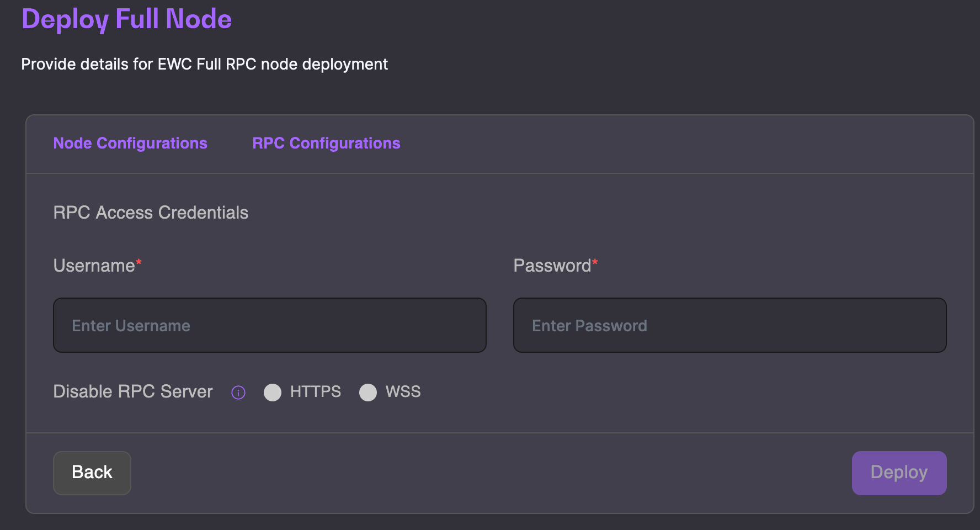
Task: Click the Username field label
Action: click(x=94, y=266)
